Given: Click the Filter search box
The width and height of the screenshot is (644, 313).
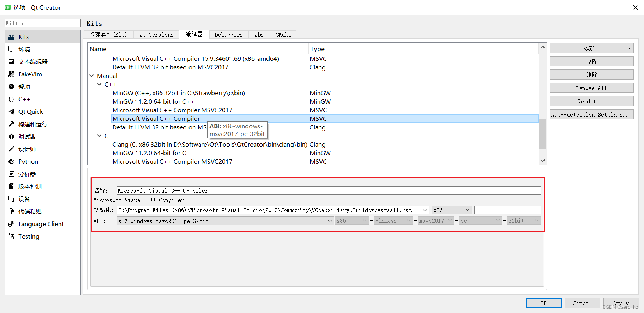Looking at the screenshot, I should [43, 23].
